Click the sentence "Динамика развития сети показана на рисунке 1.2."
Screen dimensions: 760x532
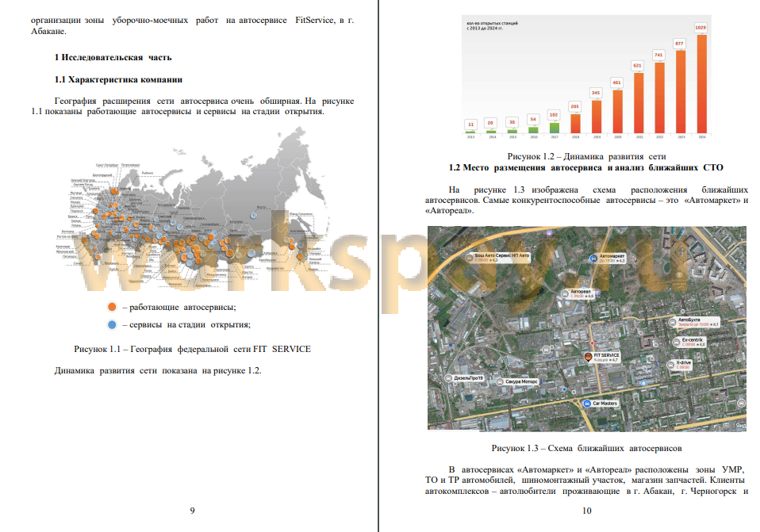click(x=158, y=371)
